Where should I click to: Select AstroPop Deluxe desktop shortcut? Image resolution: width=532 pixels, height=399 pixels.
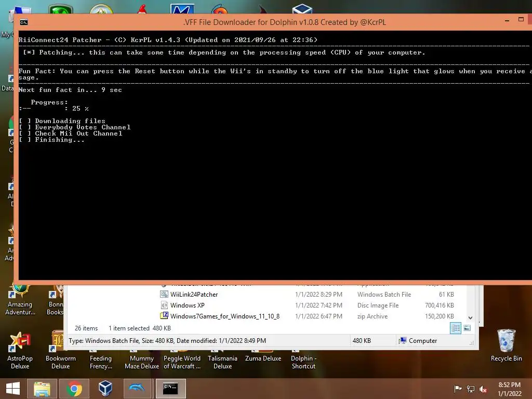(x=20, y=351)
